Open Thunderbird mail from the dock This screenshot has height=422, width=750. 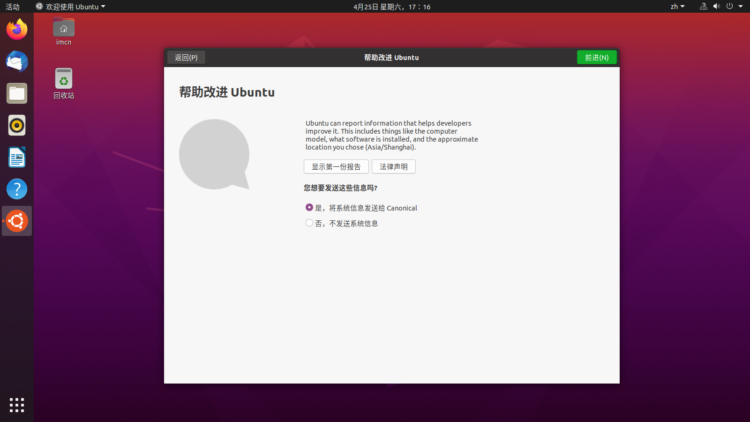16,61
